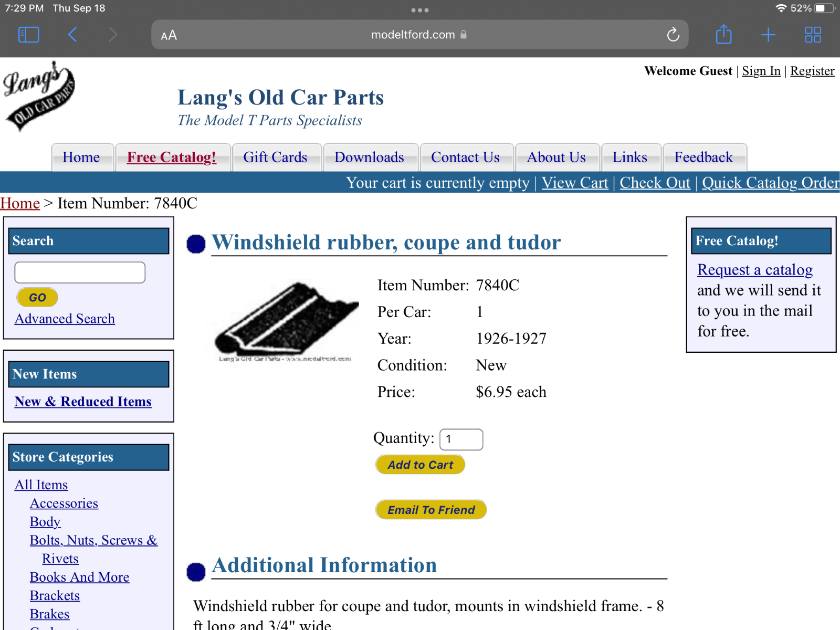Add the windshield rubber to cart
840x630 pixels.
(420, 465)
